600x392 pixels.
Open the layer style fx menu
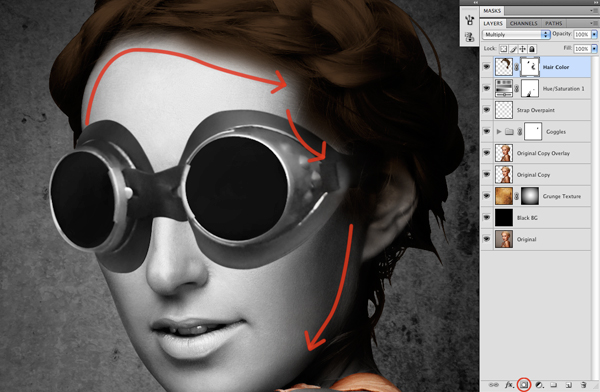509,384
